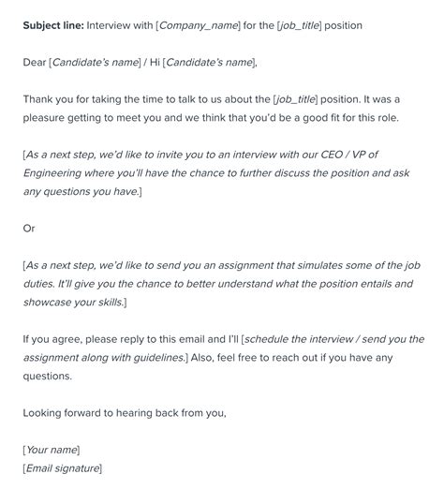Click the [Company_name] placeholder in subject line
The height and width of the screenshot is (504, 444).
[x=198, y=25]
